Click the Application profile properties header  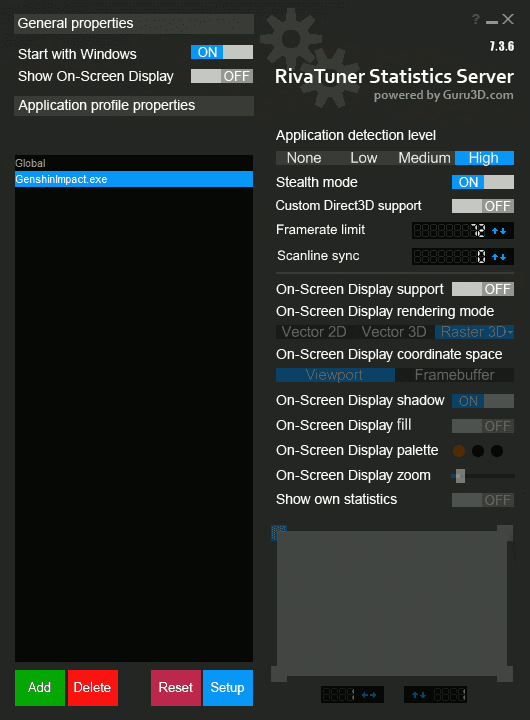point(134,106)
